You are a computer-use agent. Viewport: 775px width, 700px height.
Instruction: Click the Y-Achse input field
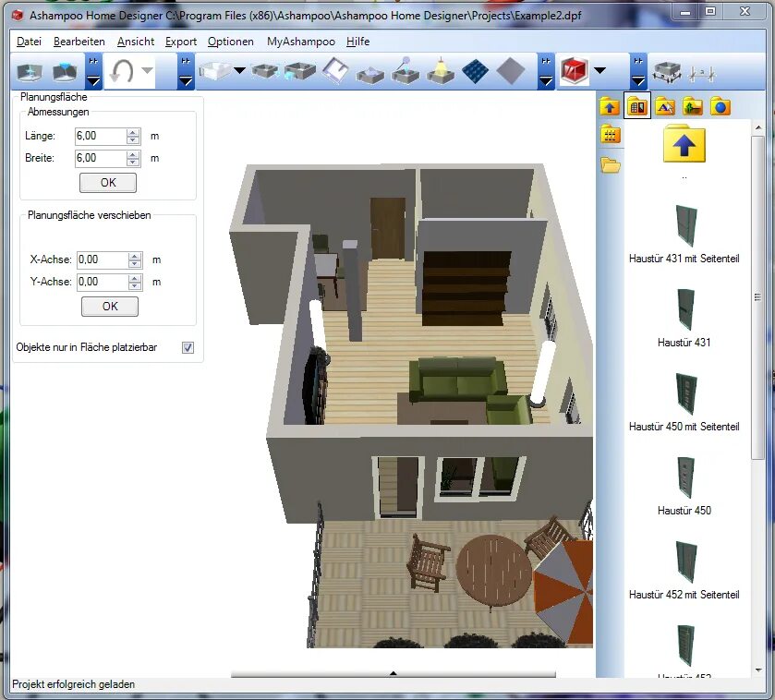point(103,282)
